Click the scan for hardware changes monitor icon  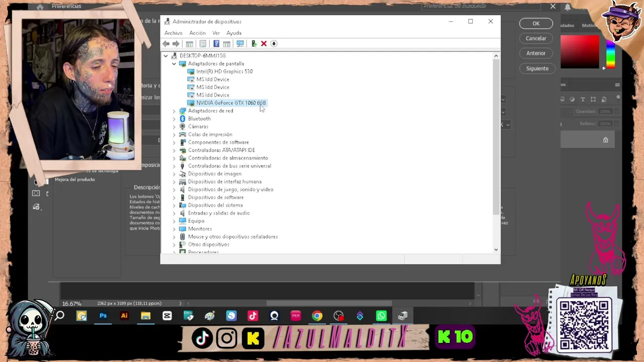pos(240,44)
